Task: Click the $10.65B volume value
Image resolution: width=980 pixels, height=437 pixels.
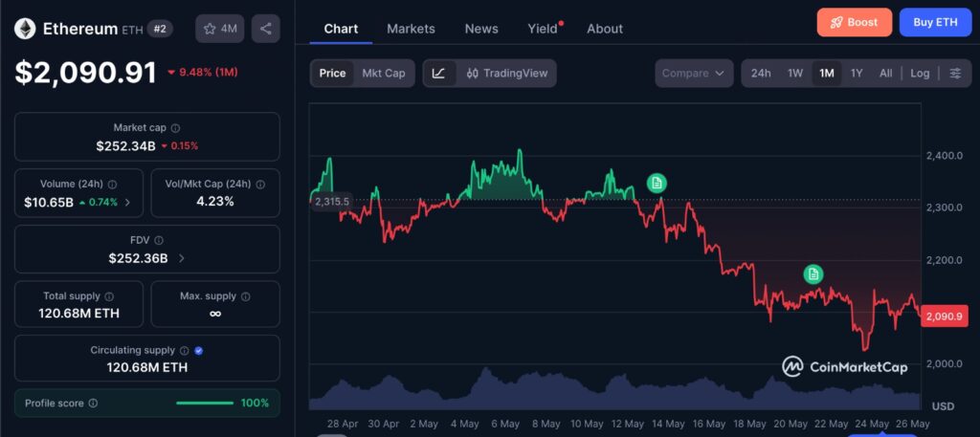Action: [49, 203]
